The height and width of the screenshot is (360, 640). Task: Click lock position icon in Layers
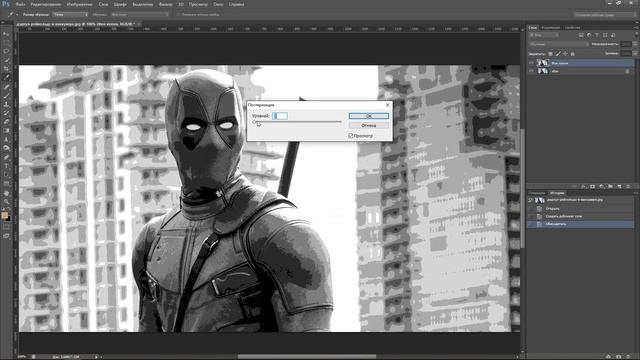pos(565,53)
